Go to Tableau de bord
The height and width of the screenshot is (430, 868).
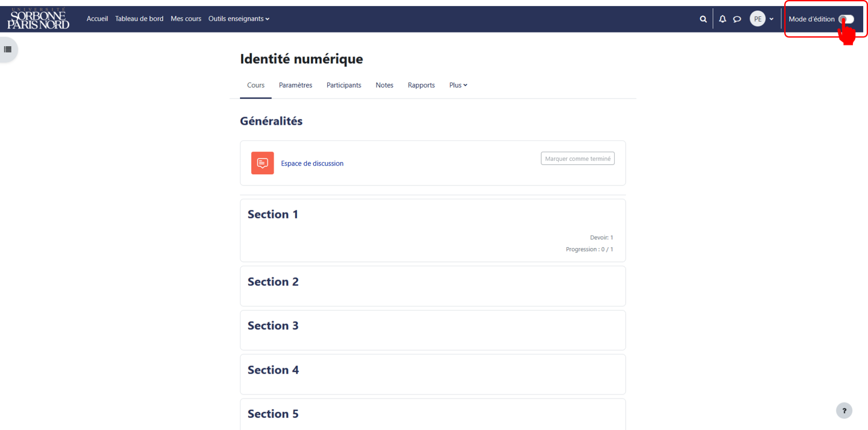tap(139, 19)
